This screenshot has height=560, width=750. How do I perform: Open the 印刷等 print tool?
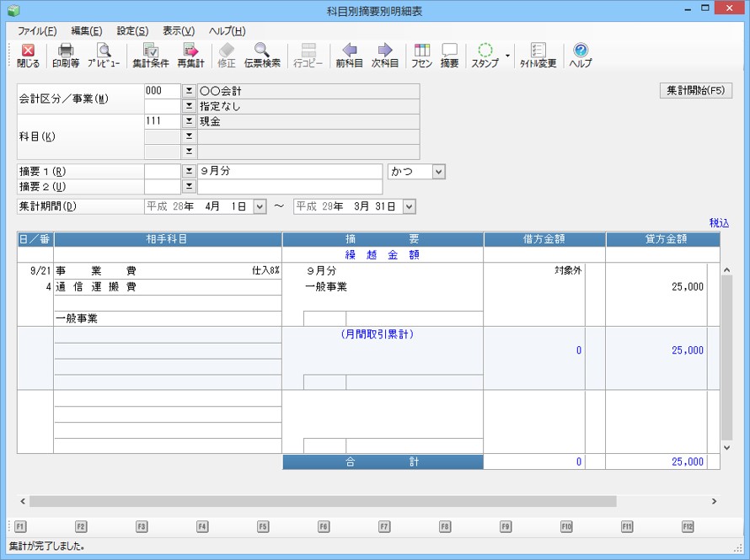point(65,56)
